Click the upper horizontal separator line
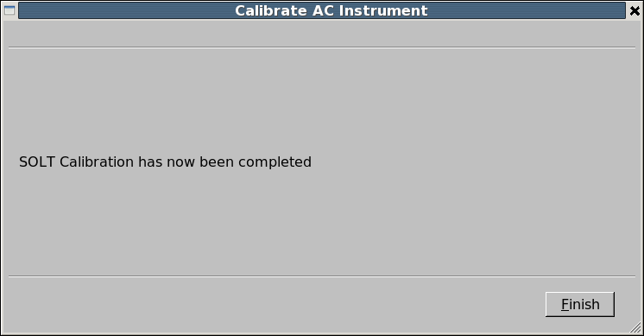 [322, 48]
